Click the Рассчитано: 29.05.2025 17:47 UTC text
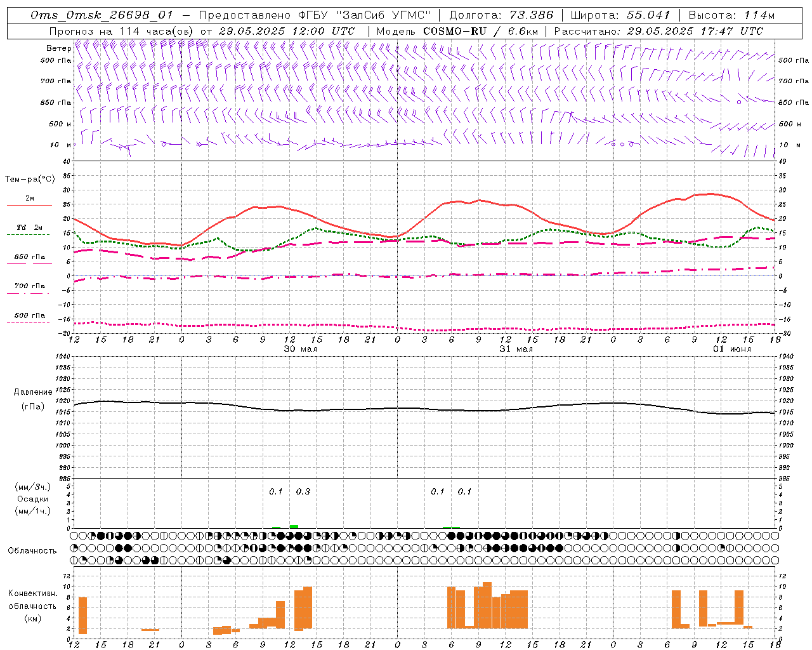 click(658, 31)
